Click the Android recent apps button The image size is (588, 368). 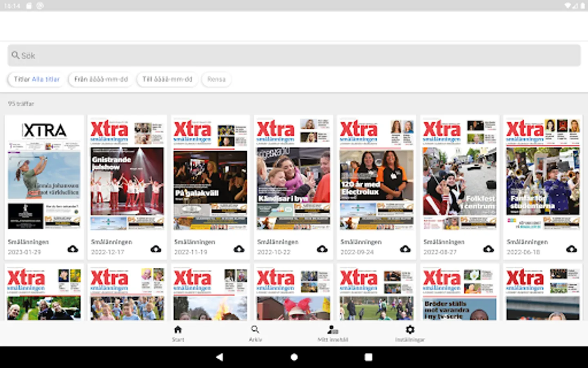click(368, 357)
